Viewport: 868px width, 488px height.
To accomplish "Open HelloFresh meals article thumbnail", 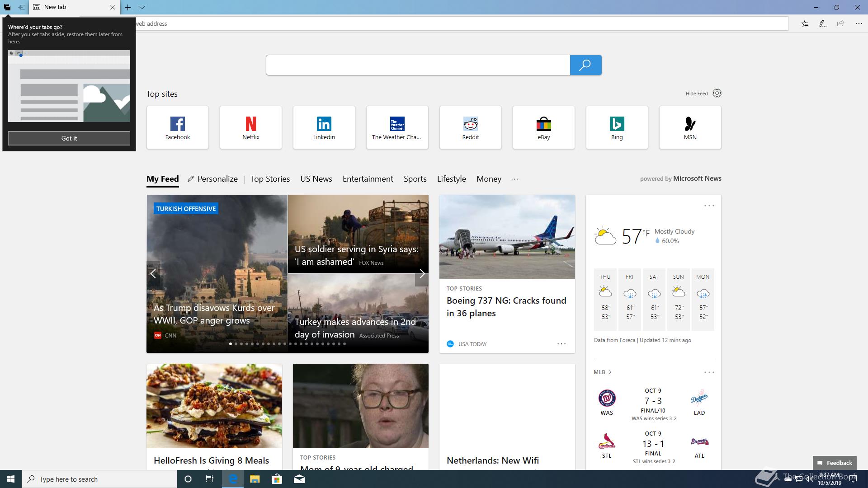I will [214, 406].
